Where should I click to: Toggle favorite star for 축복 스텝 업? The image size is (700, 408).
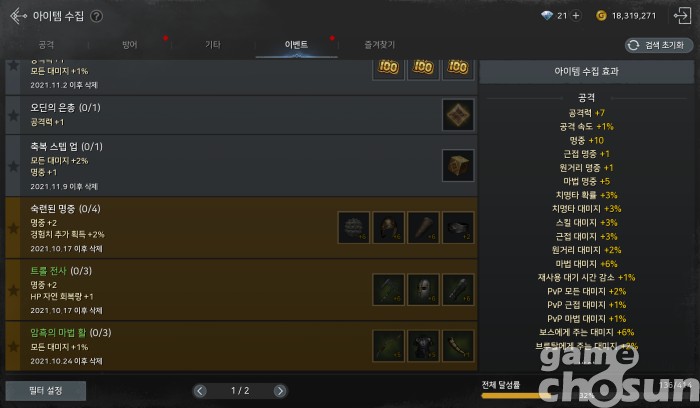(x=13, y=166)
